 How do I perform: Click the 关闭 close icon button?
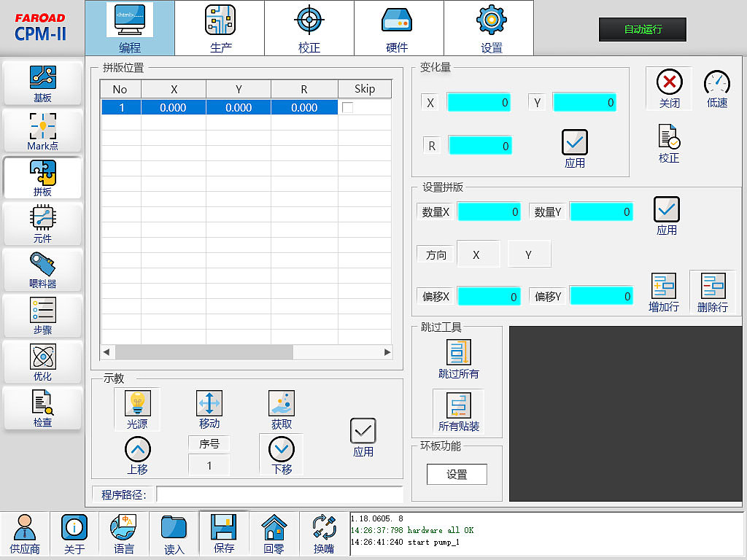670,88
